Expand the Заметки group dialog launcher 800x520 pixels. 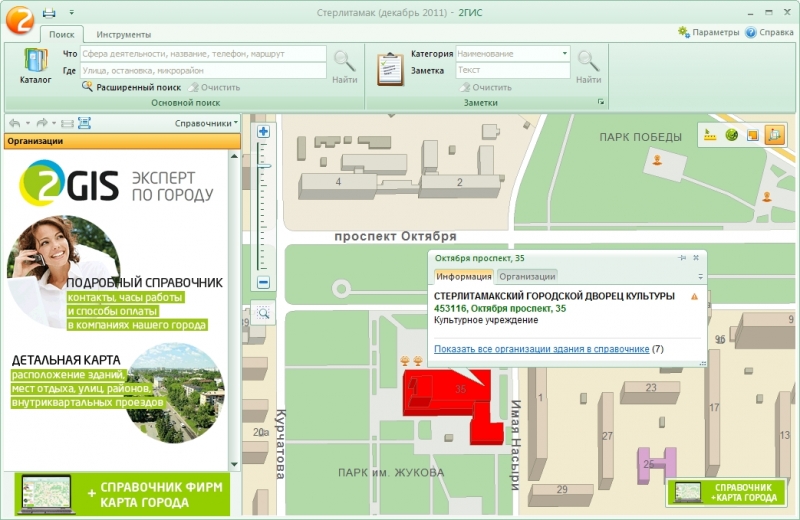601,102
